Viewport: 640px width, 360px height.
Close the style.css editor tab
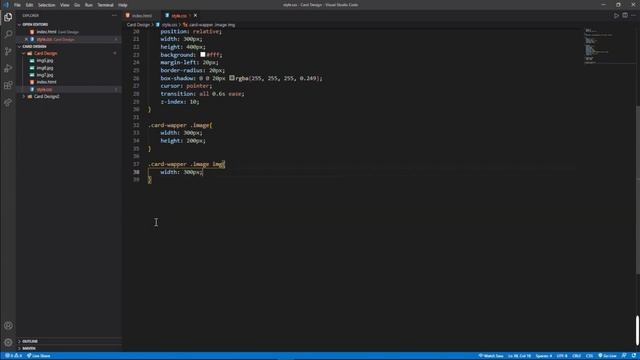coord(195,16)
